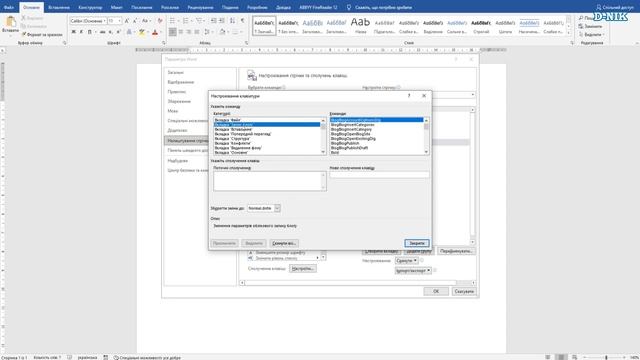Click the bullet list icon
640x360 pixels.
point(173,21)
